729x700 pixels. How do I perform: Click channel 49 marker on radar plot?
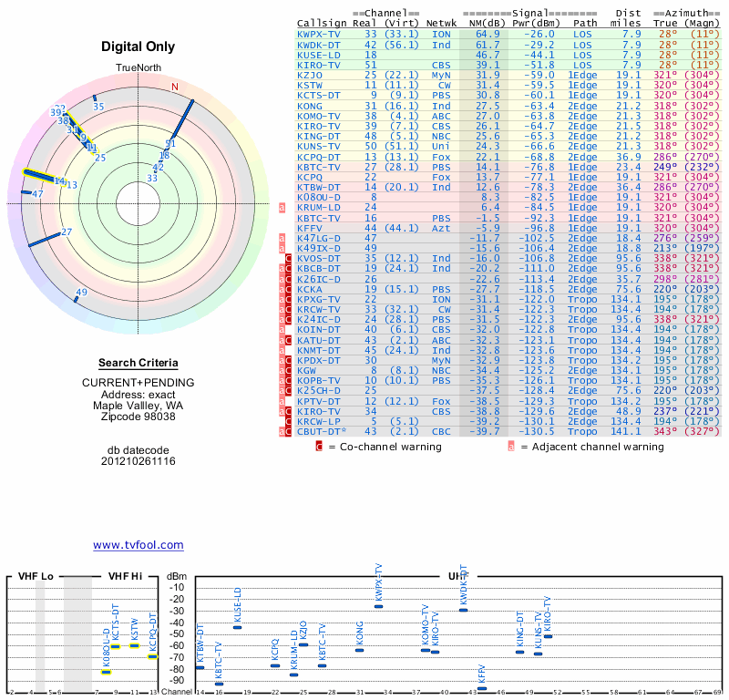coord(81,293)
